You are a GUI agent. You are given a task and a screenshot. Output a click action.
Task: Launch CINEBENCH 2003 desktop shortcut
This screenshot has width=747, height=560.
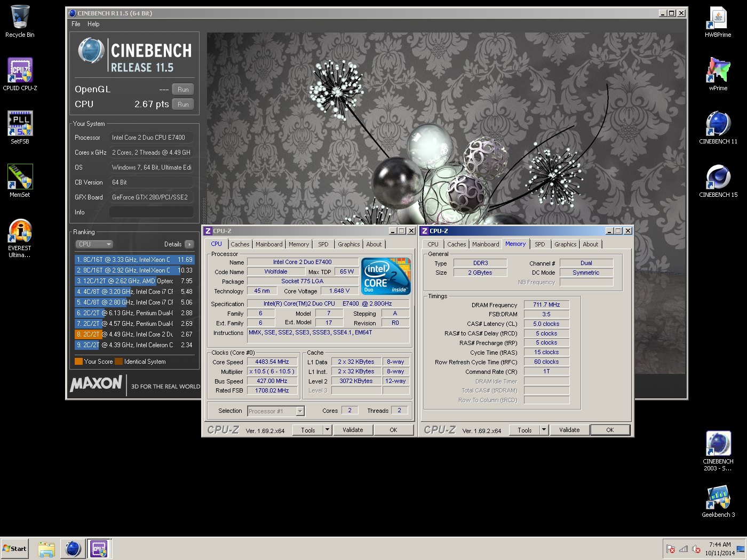point(718,451)
